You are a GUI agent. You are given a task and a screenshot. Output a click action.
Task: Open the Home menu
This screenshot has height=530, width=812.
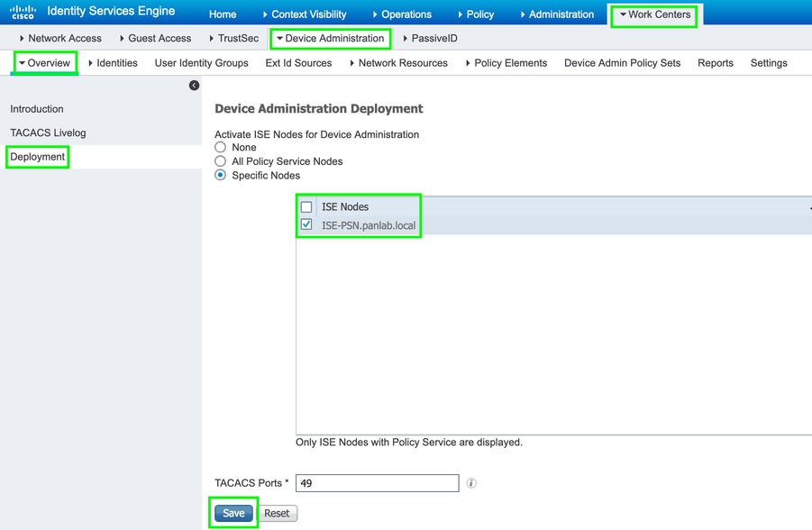click(x=223, y=14)
